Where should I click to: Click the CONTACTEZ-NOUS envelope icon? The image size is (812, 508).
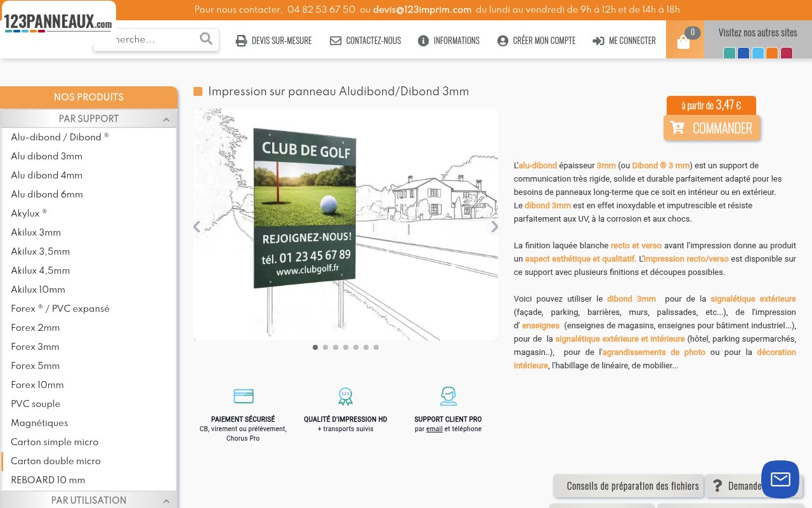(336, 40)
